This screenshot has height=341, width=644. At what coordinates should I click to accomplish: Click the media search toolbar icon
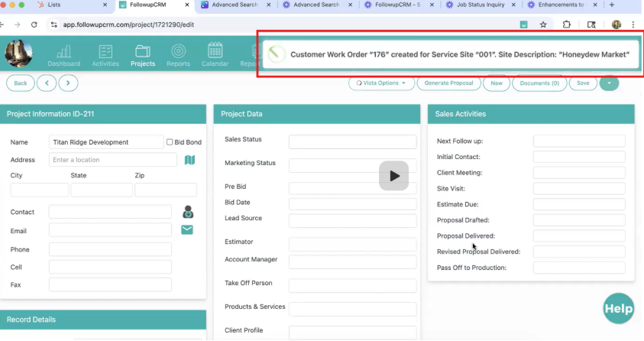591,24
